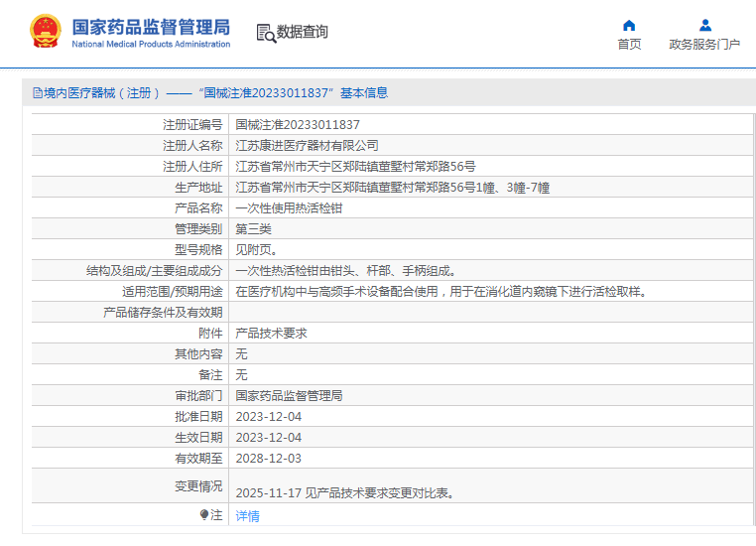Click the registrant name 江苏康进医疗器材有限公司
The height and width of the screenshot is (546, 756).
click(x=307, y=146)
